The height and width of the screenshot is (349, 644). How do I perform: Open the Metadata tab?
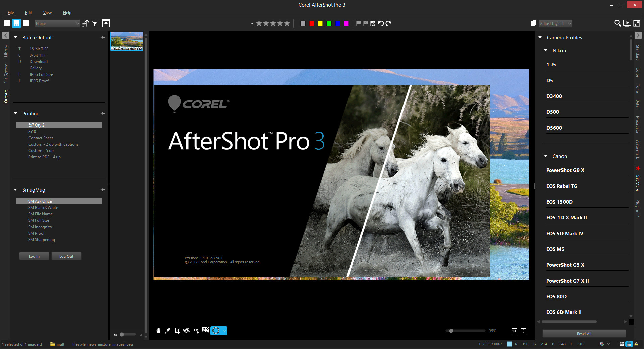point(638,124)
